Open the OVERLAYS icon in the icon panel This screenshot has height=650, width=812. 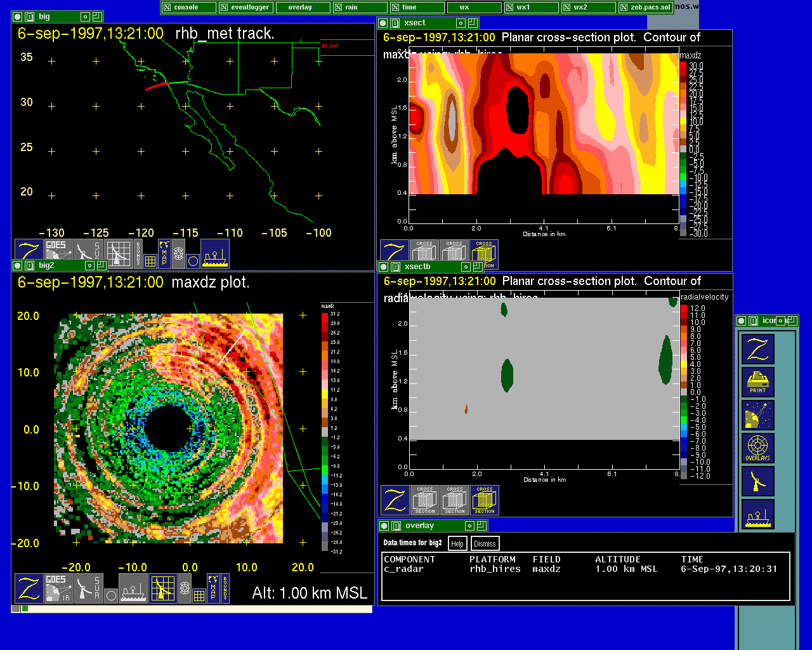tap(757, 448)
